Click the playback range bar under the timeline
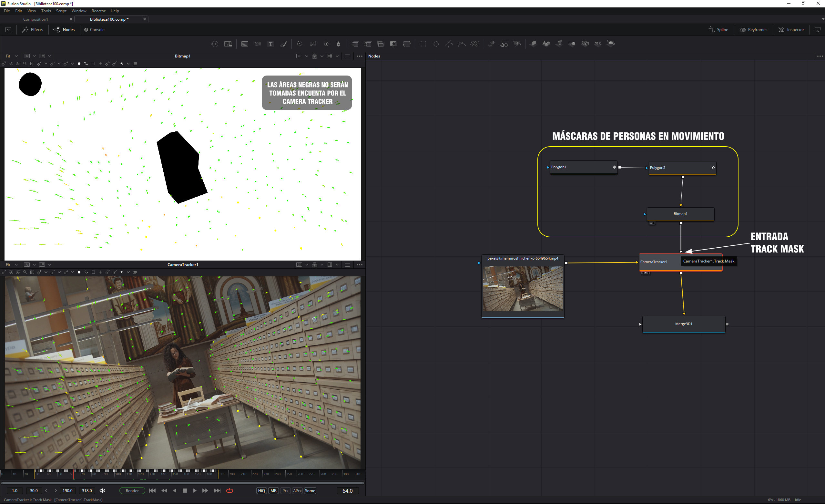This screenshot has width=825, height=504. (x=182, y=483)
